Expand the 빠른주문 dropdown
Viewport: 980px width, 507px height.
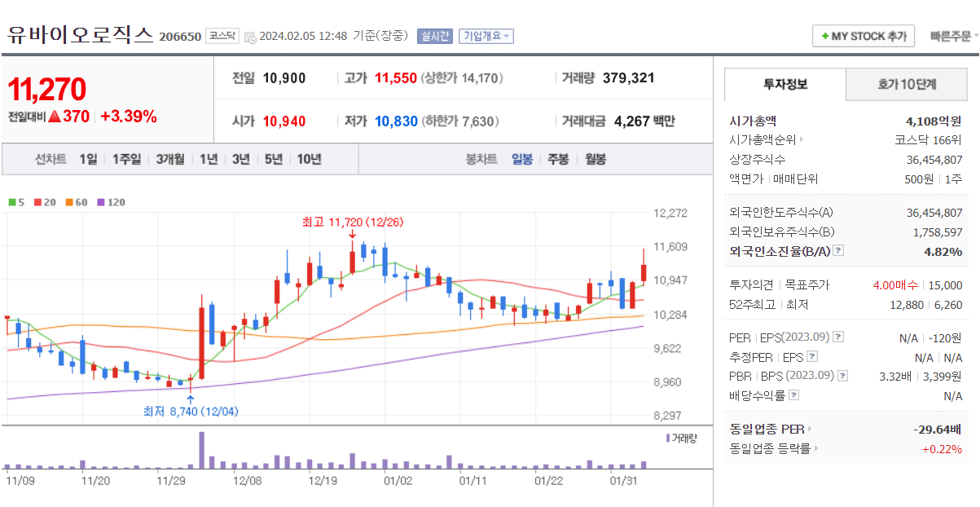tap(955, 36)
